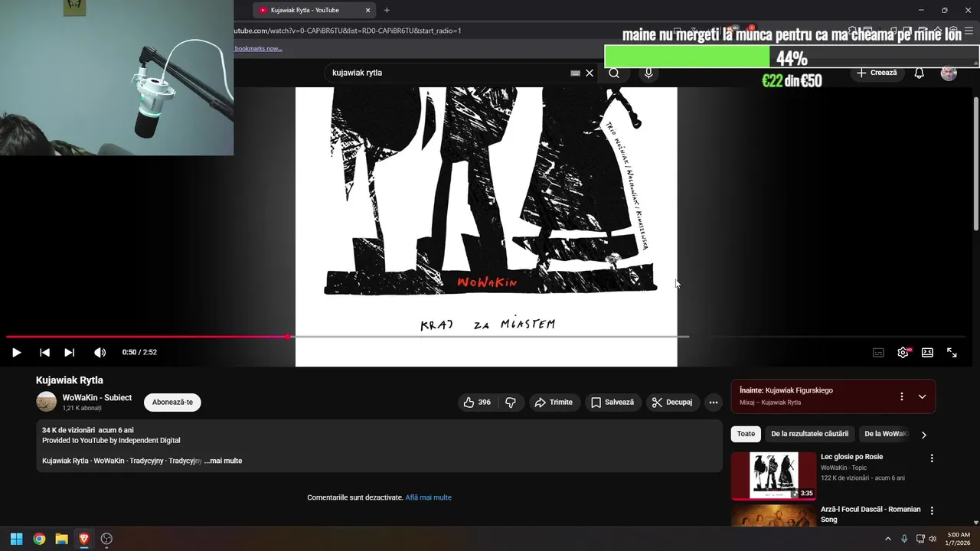Open 'Lec glosie po Rosie' thumbnail
The width and height of the screenshot is (980, 551).
click(773, 475)
